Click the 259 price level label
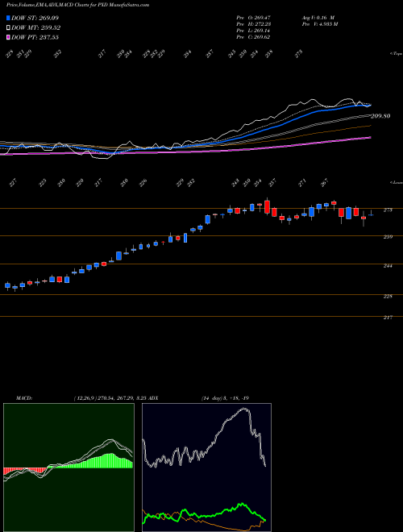The image size is (403, 532). coord(388,237)
